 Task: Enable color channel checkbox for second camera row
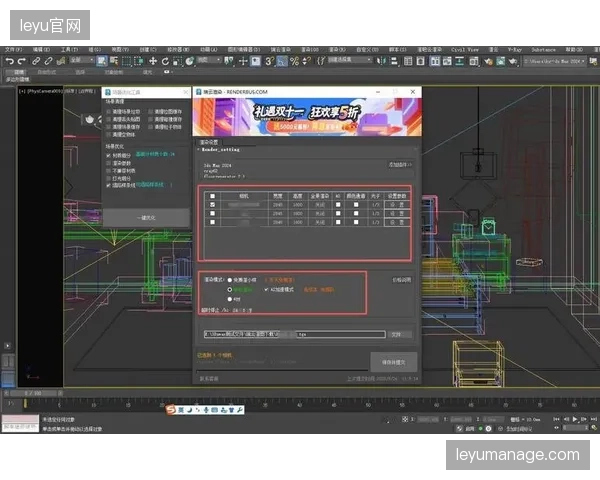point(356,213)
